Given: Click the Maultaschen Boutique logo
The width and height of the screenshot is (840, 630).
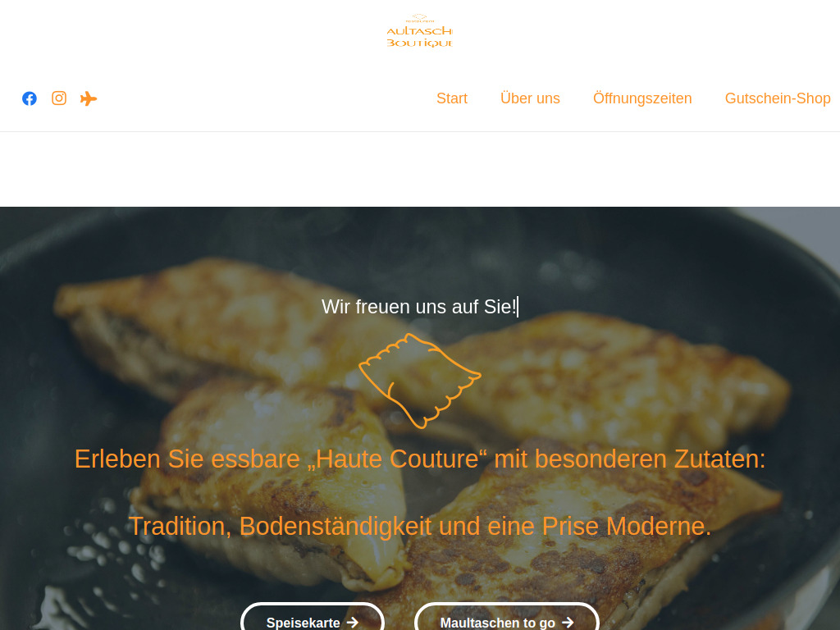Looking at the screenshot, I should 420,31.
